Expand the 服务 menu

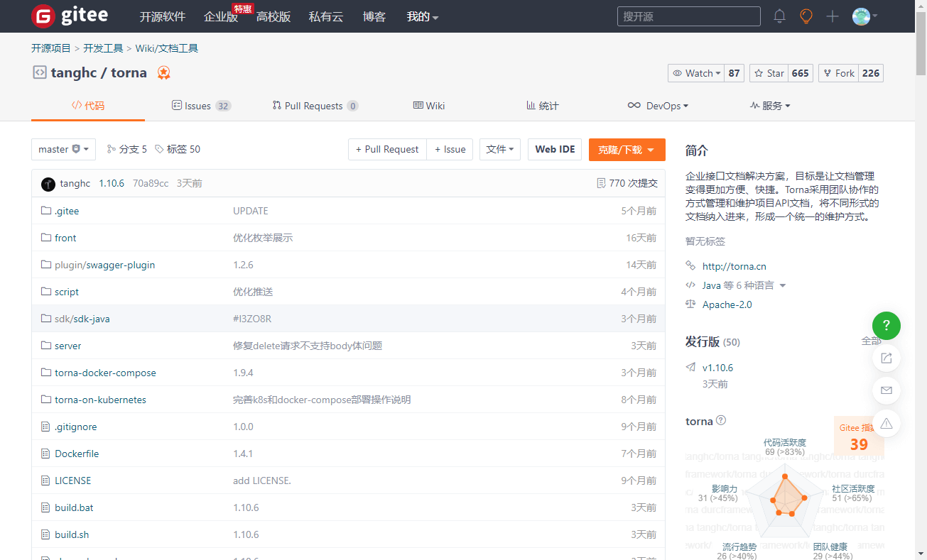pyautogui.click(x=770, y=106)
